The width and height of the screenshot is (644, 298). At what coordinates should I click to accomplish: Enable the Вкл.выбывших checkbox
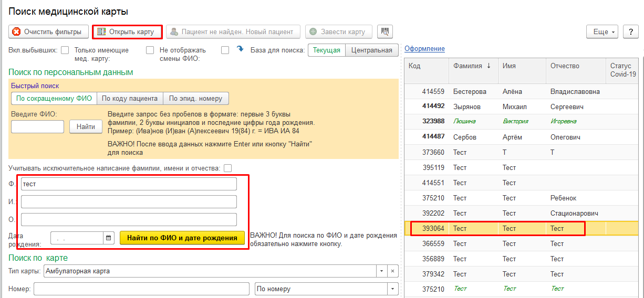click(x=65, y=50)
